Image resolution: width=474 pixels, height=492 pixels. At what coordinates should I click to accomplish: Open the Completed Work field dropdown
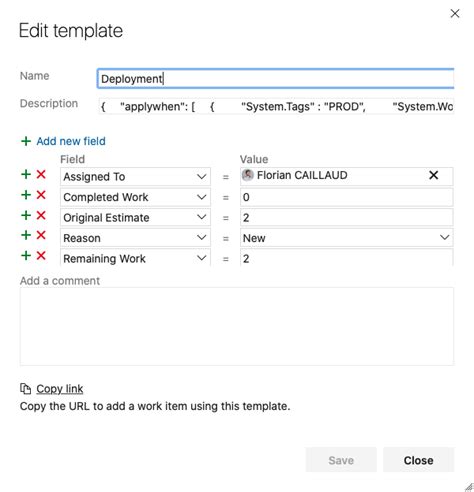(201, 197)
